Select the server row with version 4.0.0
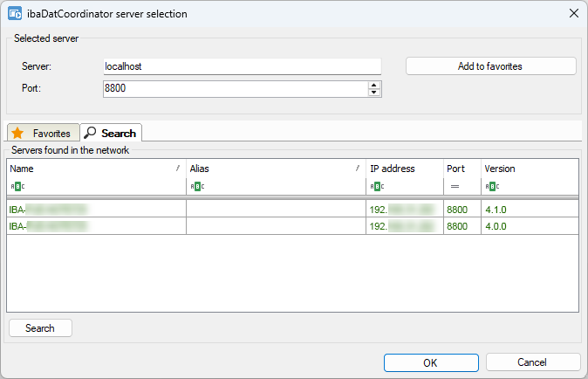Image resolution: width=588 pixels, height=379 pixels. pyautogui.click(x=292, y=226)
